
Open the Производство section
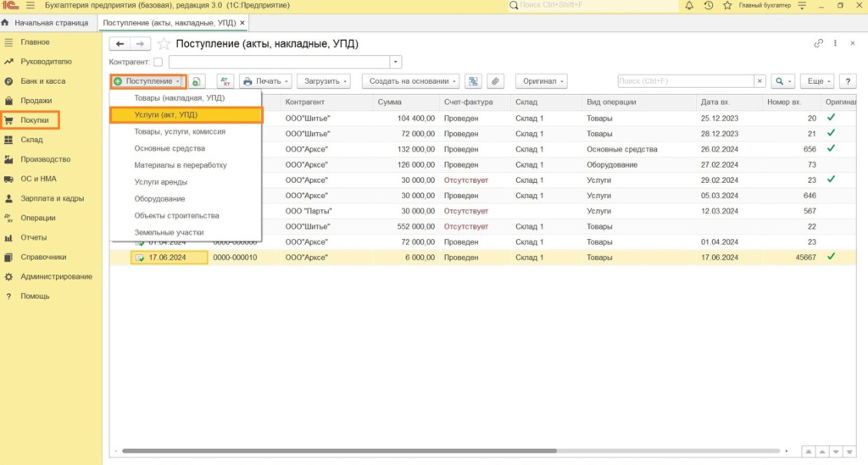tap(46, 159)
